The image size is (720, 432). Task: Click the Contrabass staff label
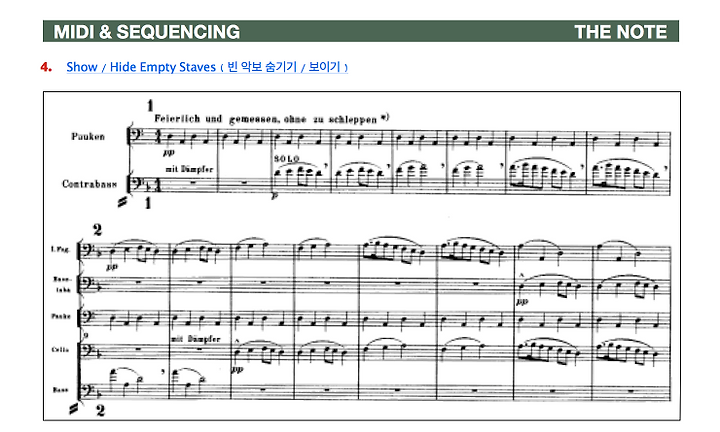point(90,184)
